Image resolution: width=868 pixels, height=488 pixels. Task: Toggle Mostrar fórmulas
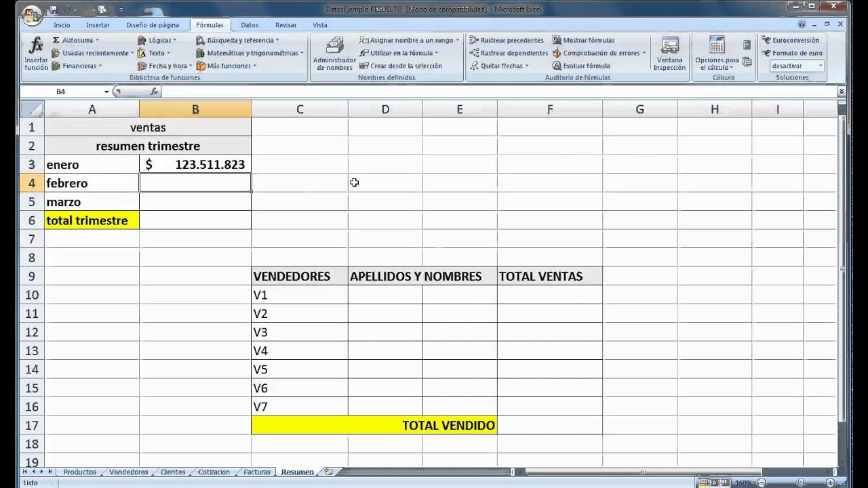click(583, 40)
